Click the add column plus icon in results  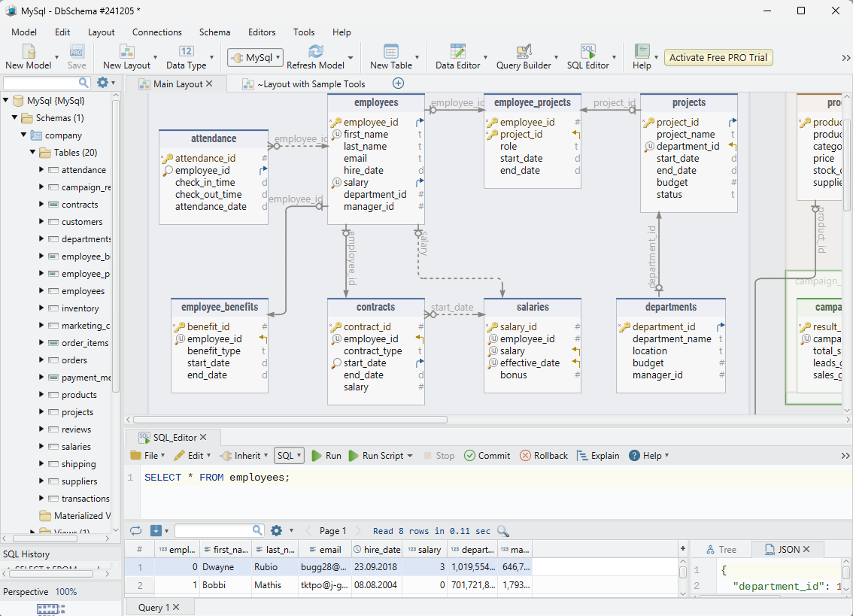[683, 549]
